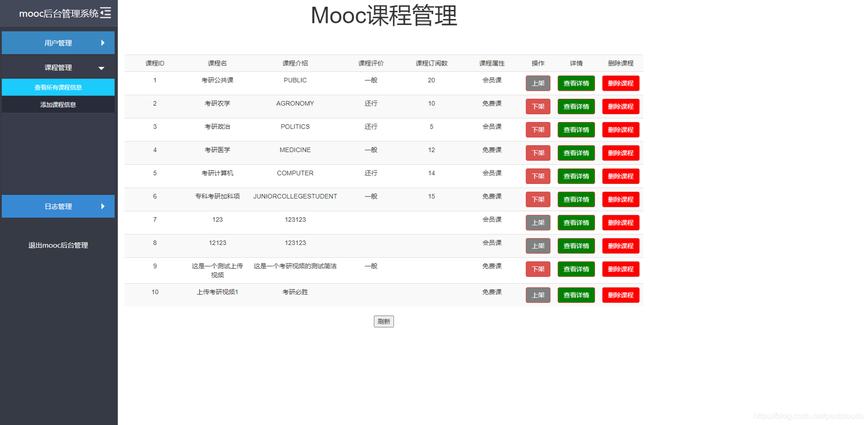The width and height of the screenshot is (868, 425).
Task: Delete the 上传考研视频1 course
Action: [621, 295]
